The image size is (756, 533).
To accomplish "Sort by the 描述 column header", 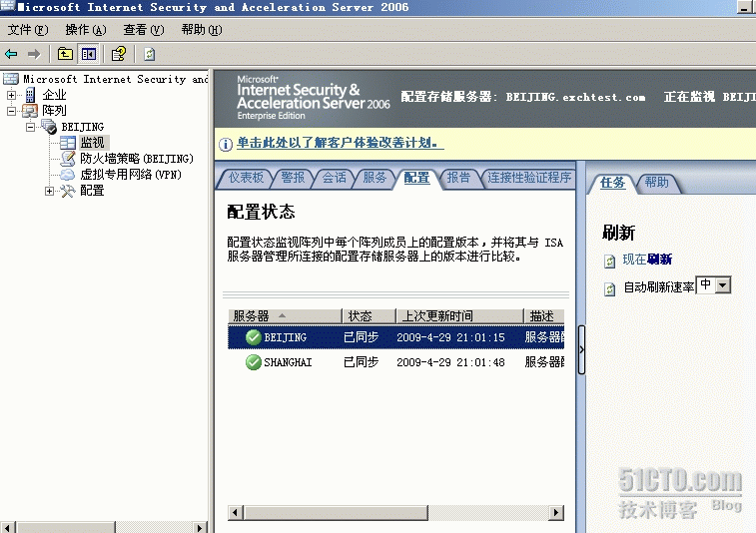I will pyautogui.click(x=544, y=316).
